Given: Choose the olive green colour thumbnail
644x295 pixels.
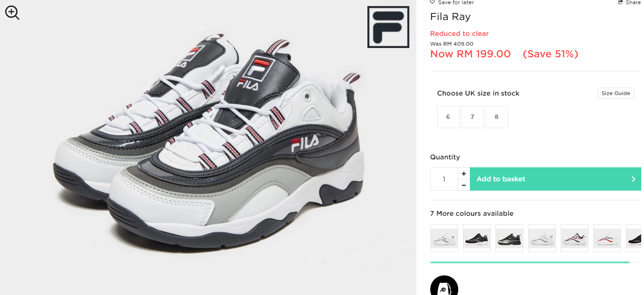Looking at the screenshot, I should [509, 238].
